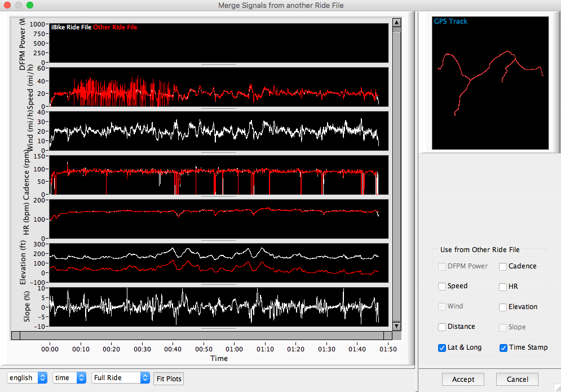This screenshot has width=561, height=392.
Task: Open the time axis dropdown
Action: (x=69, y=378)
